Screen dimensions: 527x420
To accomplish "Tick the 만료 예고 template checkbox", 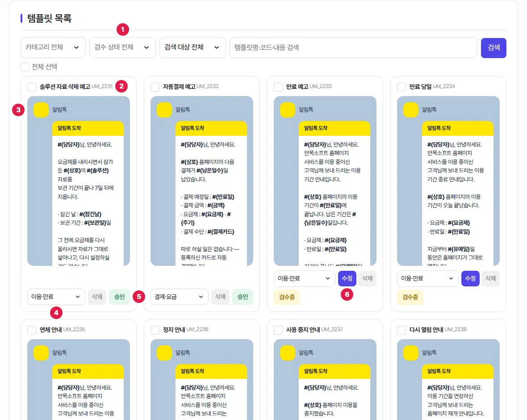I will pos(278,87).
